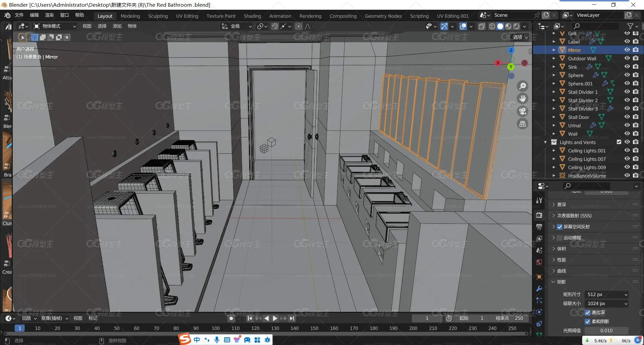Open the Tool properties tab
644x345 pixels.
[x=539, y=200]
